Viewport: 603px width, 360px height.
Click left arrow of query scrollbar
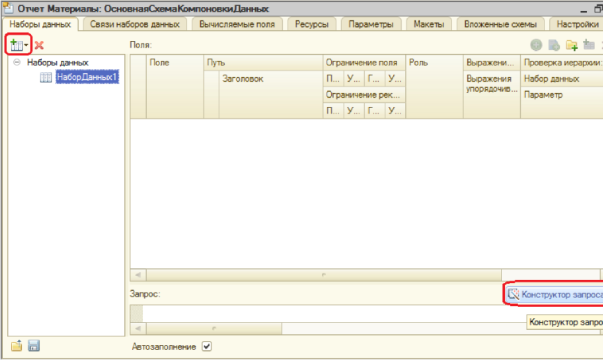(138, 328)
